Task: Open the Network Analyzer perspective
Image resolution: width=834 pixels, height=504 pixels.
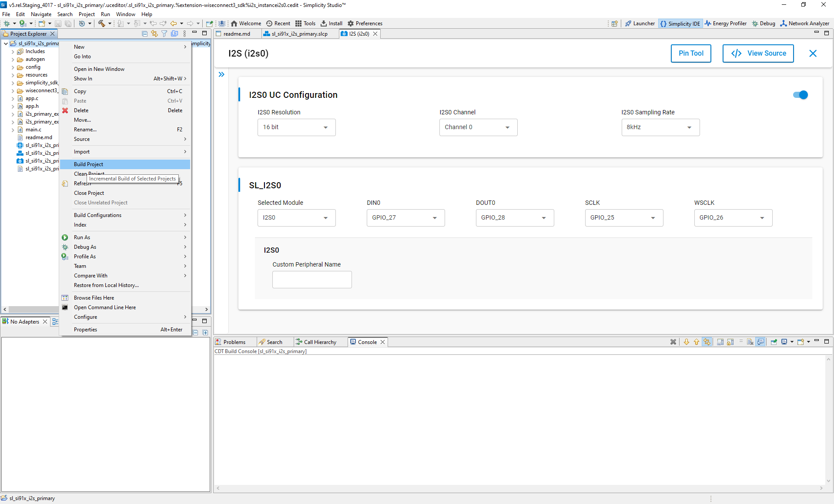Action: pyautogui.click(x=805, y=23)
